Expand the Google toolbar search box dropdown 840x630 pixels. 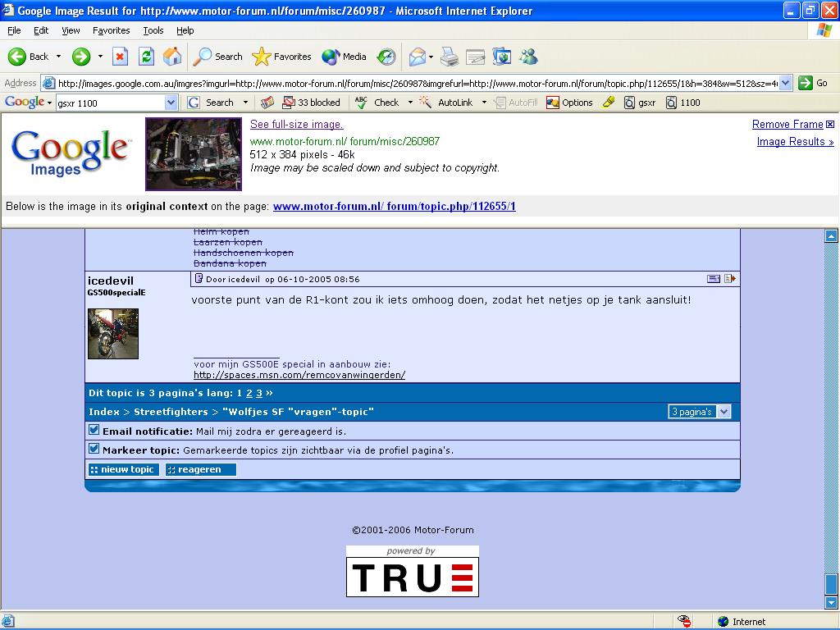coord(171,103)
